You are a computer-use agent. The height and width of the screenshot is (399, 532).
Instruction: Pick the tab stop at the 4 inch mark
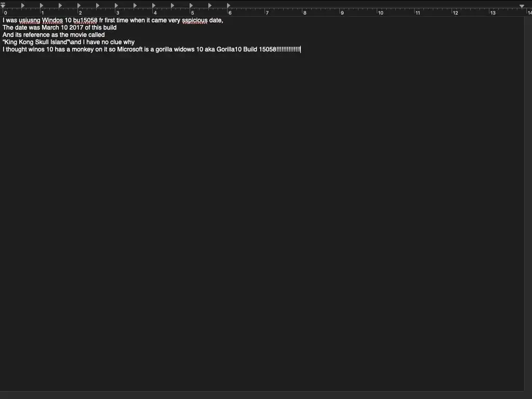click(153, 5)
